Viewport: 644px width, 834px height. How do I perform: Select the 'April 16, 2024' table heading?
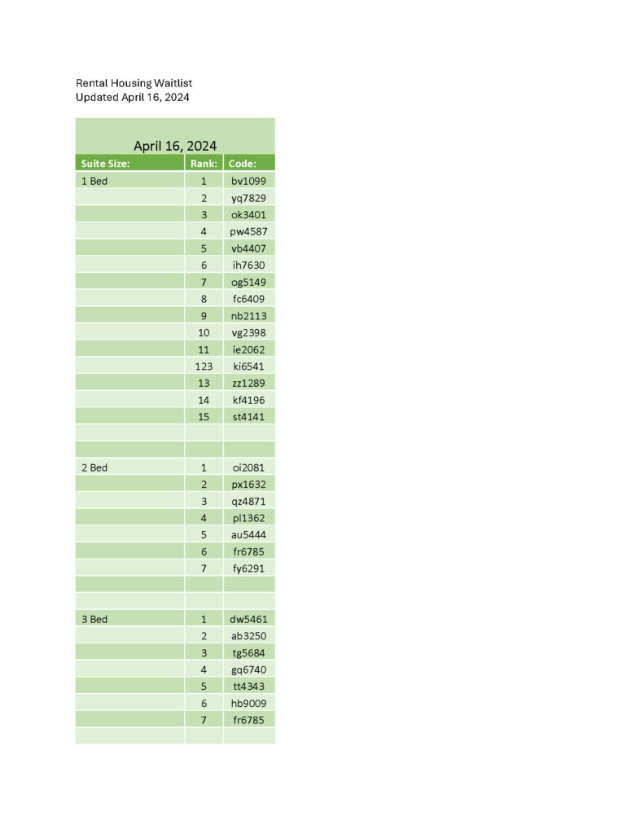tap(175, 146)
